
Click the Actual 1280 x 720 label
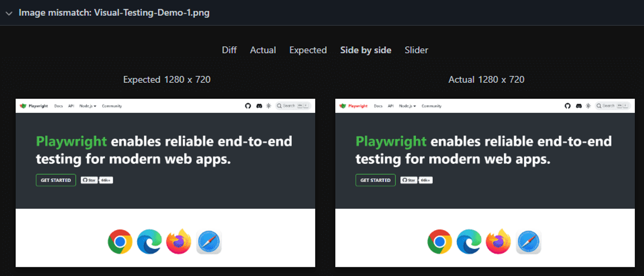click(486, 79)
